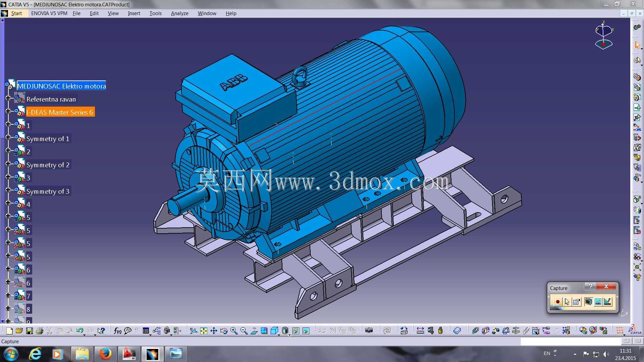
Task: Select the Rotate view tool
Action: click(x=224, y=331)
